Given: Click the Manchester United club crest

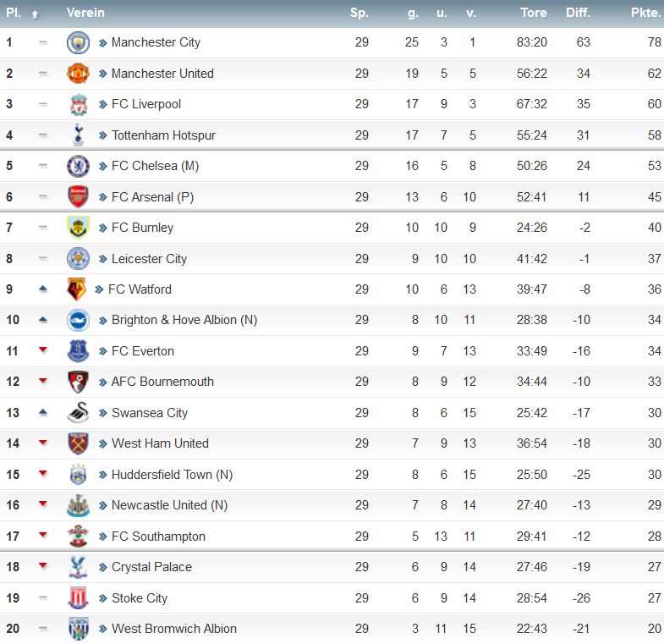Looking at the screenshot, I should (78, 74).
